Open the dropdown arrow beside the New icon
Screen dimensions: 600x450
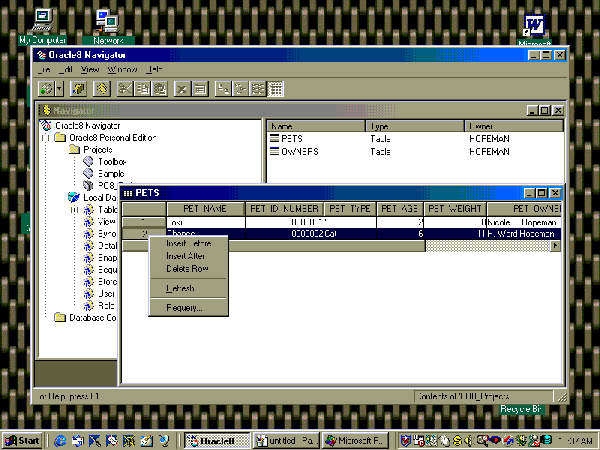(59, 89)
